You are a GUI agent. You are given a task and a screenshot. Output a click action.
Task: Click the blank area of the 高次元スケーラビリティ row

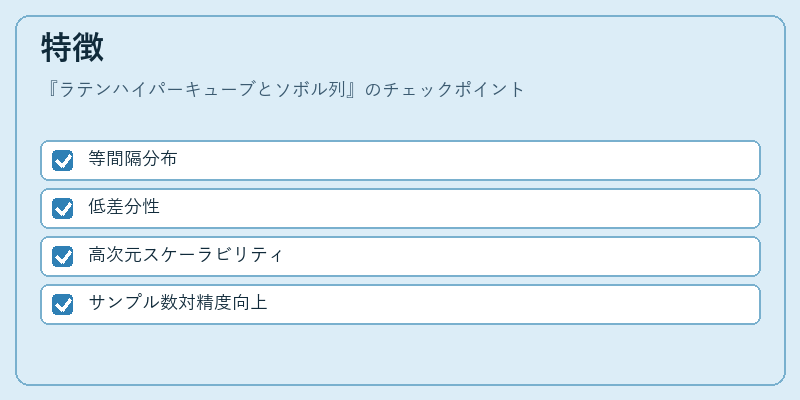click(x=520, y=257)
